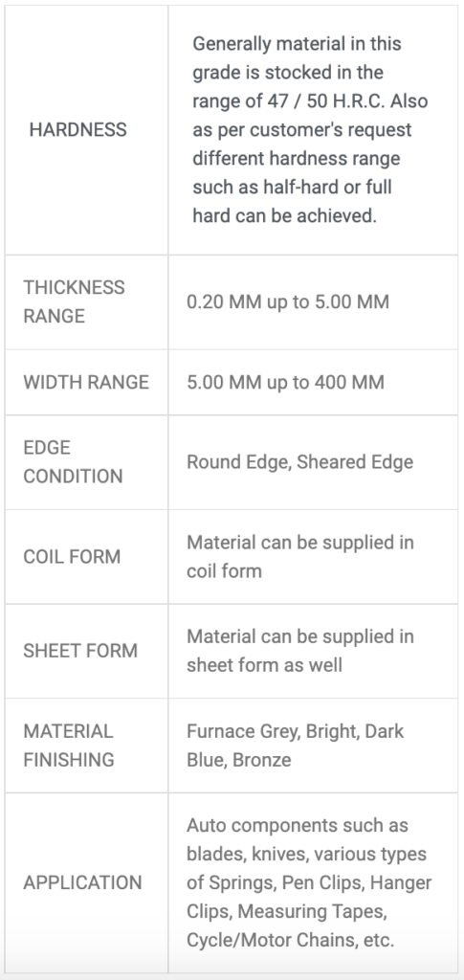Viewport: 464px width, 980px height.
Task: Click the hardness description text
Action: 310,130
